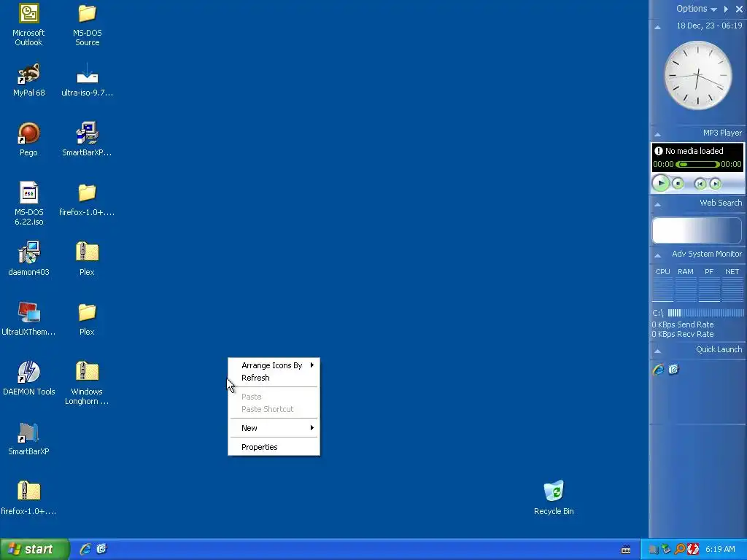Select the firefox-1.0+ zipped folder above Start
Screen dimensions: 747x560
(28, 491)
